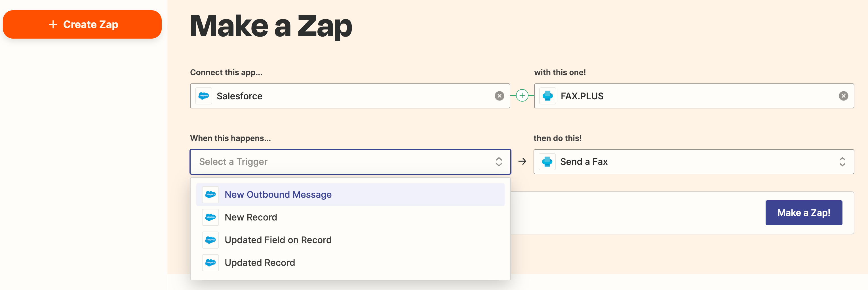Click the FAX.PLUS app input field
868x290 pixels.
pos(694,96)
